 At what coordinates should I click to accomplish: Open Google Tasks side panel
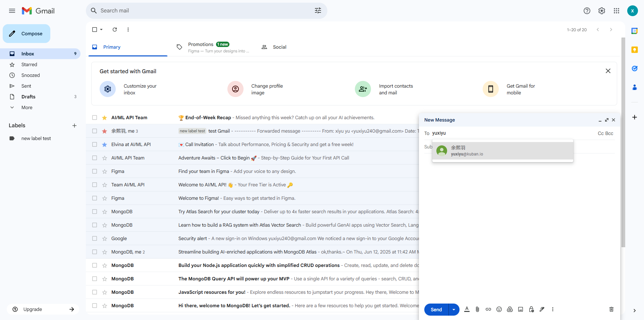pos(635,68)
